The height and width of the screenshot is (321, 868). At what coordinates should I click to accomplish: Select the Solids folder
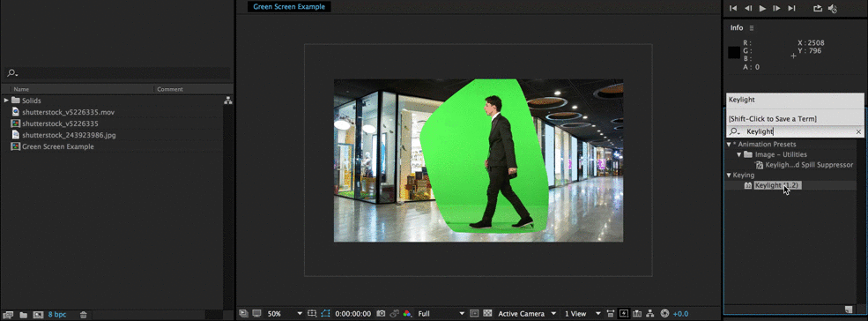tap(32, 101)
